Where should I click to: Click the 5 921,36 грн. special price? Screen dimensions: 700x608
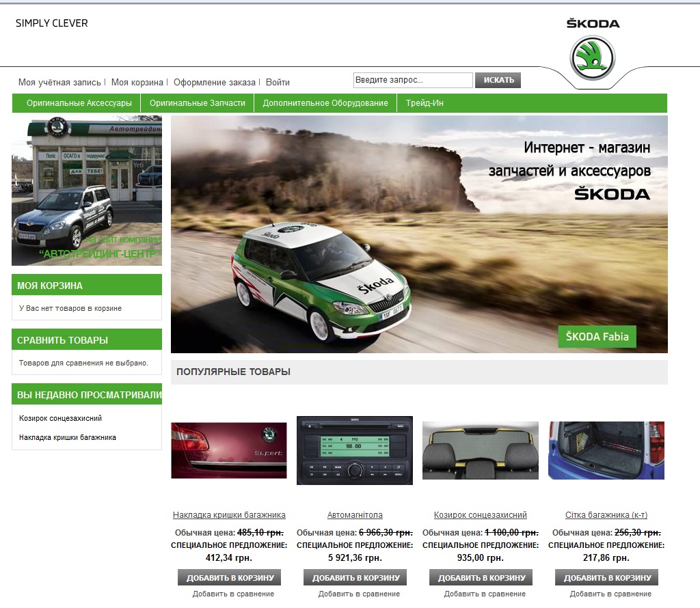click(x=355, y=558)
